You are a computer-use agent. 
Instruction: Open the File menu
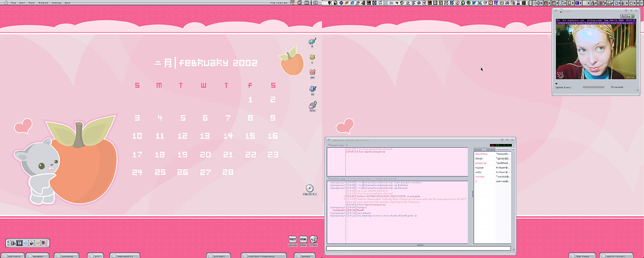[13, 3]
